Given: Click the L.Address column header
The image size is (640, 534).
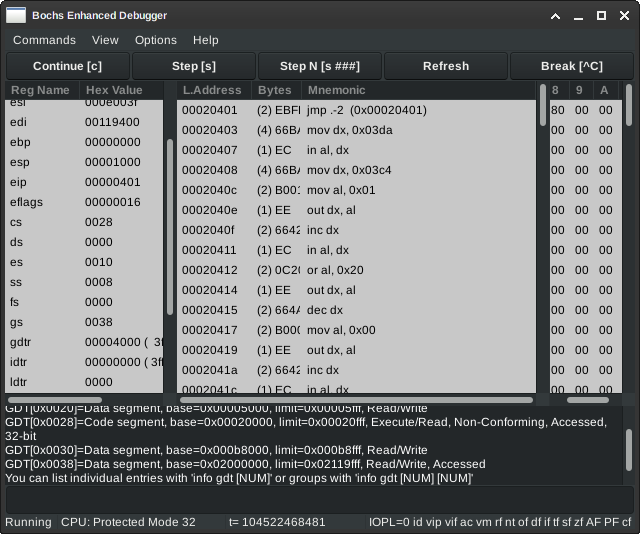Looking at the screenshot, I should (x=215, y=90).
